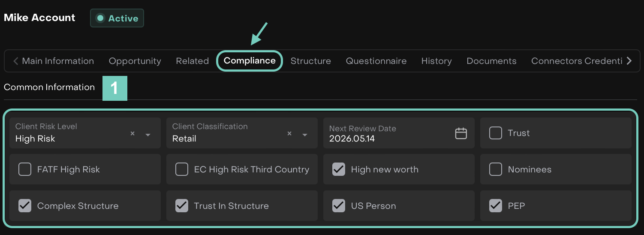The width and height of the screenshot is (644, 235).
Task: Check the FATF High Risk box
Action: click(x=25, y=169)
